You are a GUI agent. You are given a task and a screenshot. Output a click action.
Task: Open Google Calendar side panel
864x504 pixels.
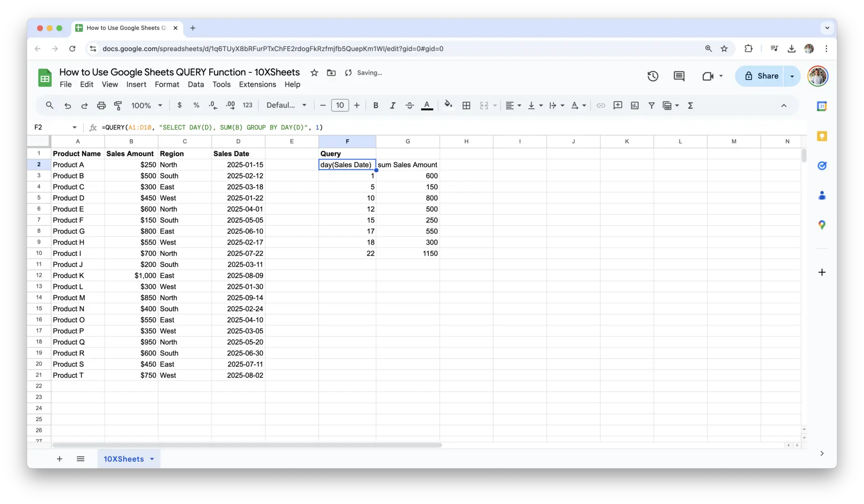pos(822,106)
